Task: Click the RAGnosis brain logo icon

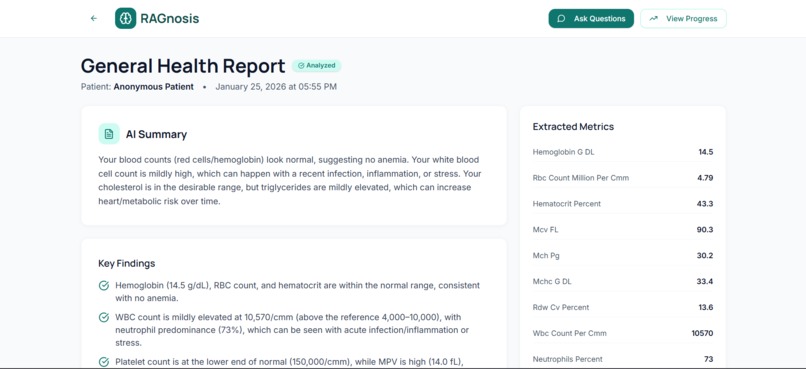Action: tap(125, 19)
